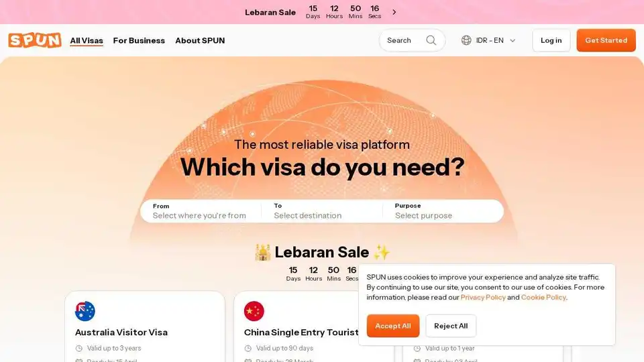Click the SPUN logo
644x362 pixels.
point(35,40)
